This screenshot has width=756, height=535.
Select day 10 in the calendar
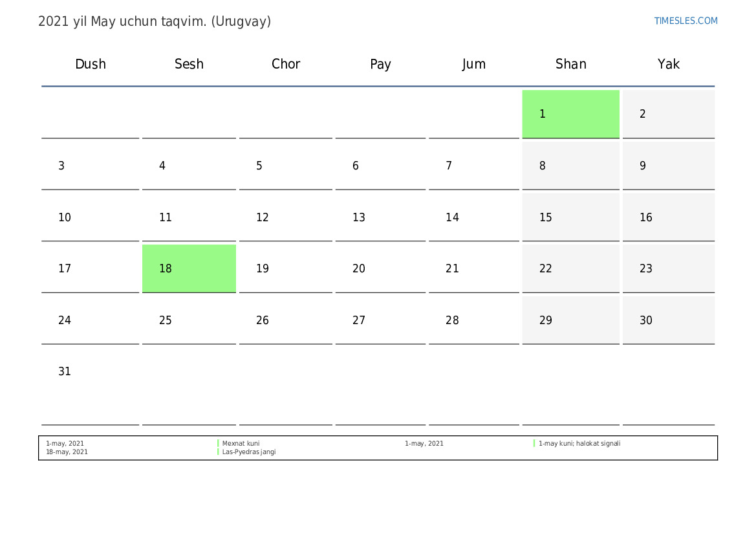pyautogui.click(x=90, y=217)
